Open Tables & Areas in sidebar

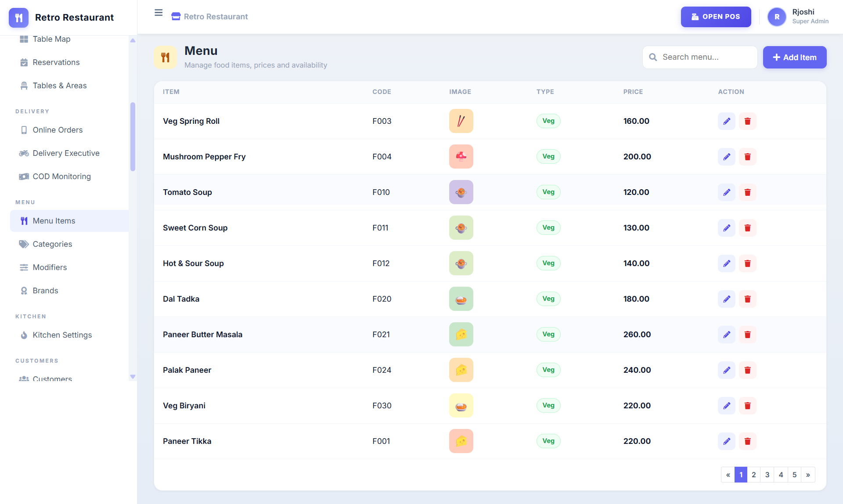click(x=69, y=86)
